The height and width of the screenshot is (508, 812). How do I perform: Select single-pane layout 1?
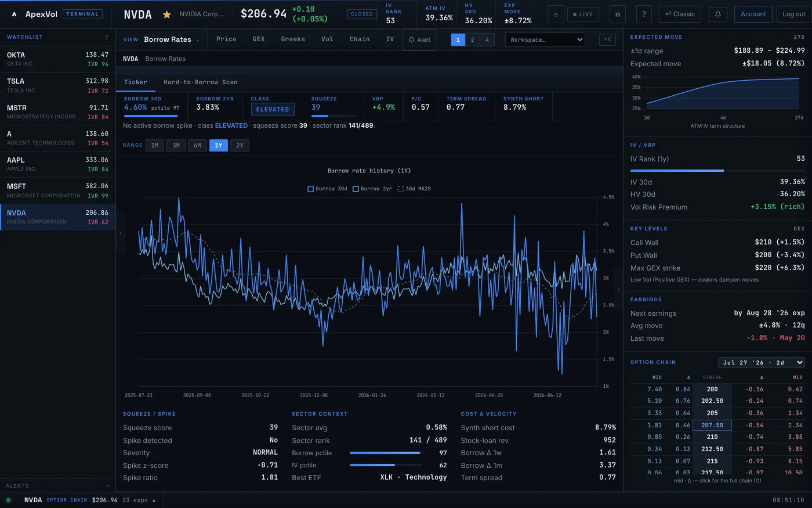pyautogui.click(x=458, y=39)
